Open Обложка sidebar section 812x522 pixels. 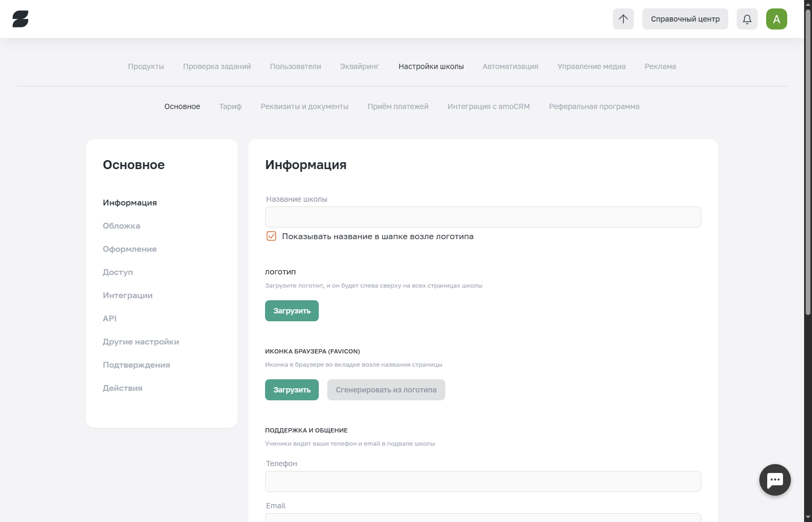tap(121, 226)
